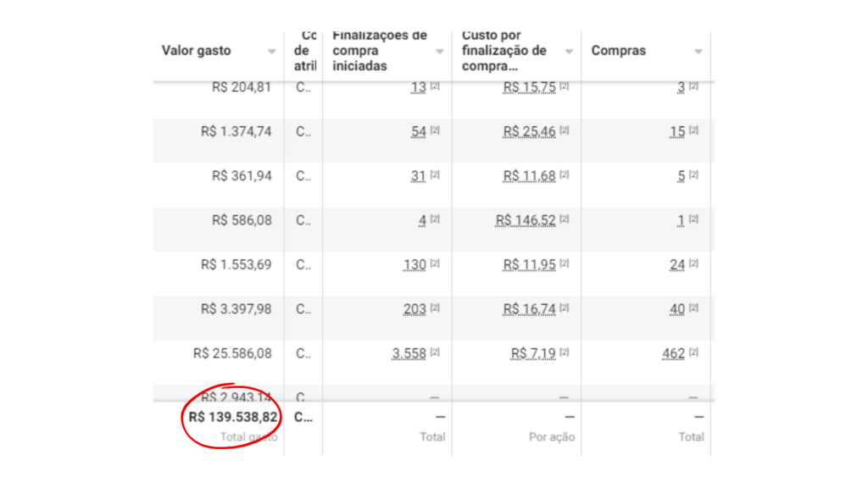The image size is (868, 488).
Task: Click the footnote marker beside R$ 11,68
Action: 564,175
